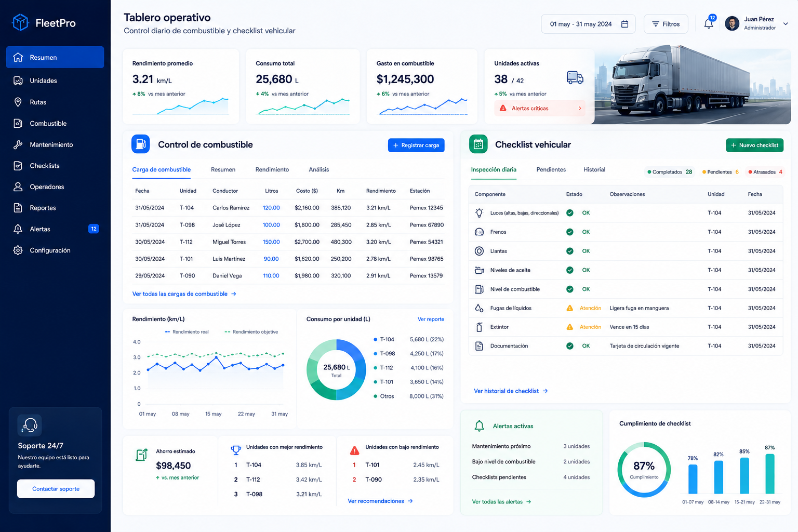Toggle the Rendimiento objetivo legend entry
This screenshot has width=798, height=532.
(251, 331)
